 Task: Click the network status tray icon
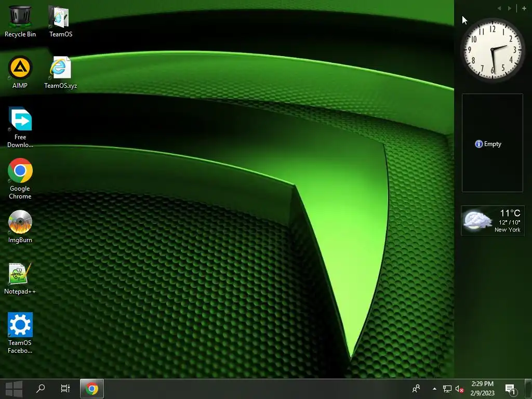447,389
